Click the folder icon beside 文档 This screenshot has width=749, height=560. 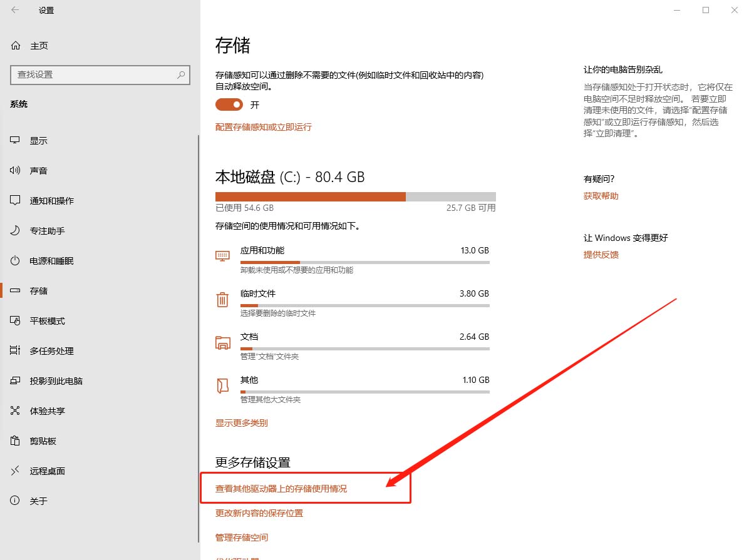point(222,342)
